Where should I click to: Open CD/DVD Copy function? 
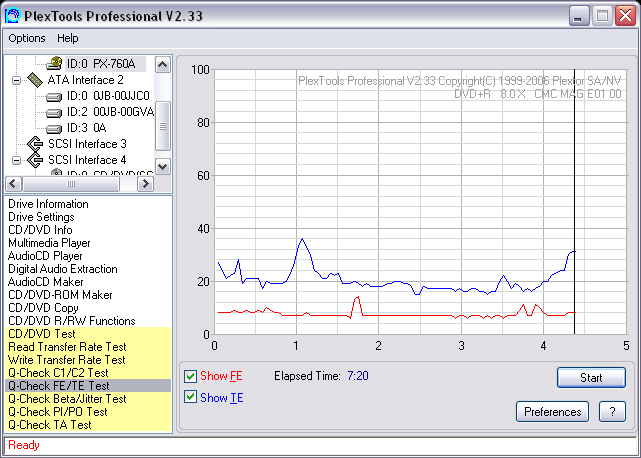point(43,308)
